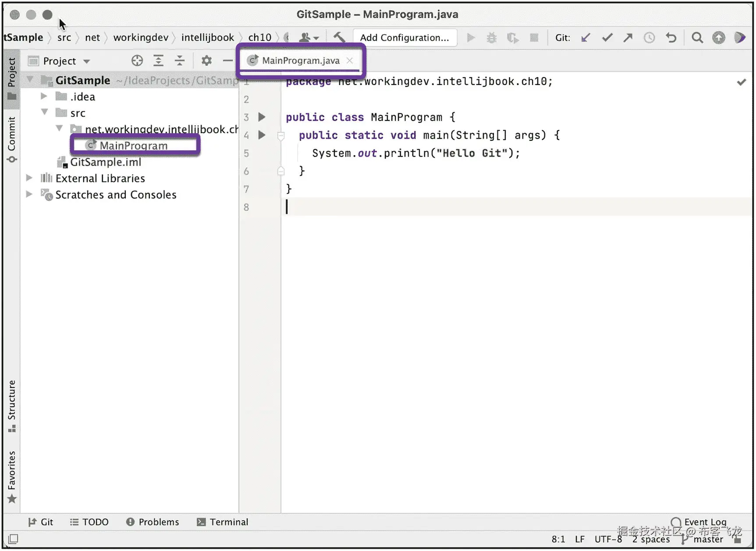
Task: Click the 2 spaces indent setting
Action: (x=651, y=539)
